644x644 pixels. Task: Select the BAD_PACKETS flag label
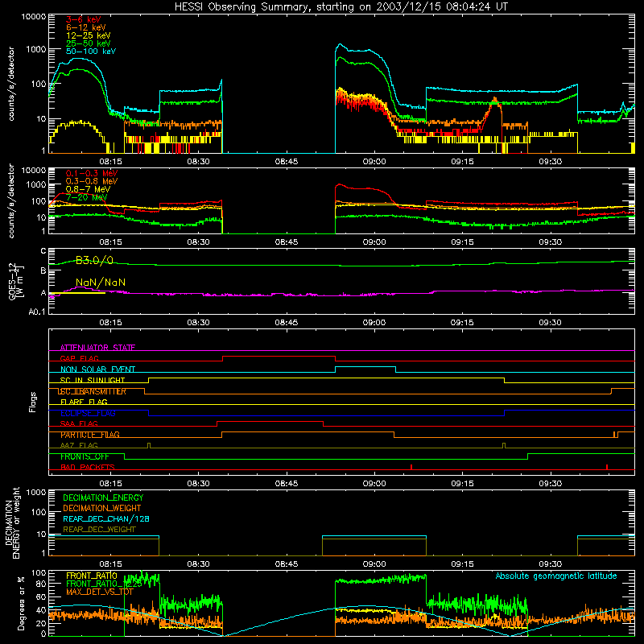pos(88,468)
